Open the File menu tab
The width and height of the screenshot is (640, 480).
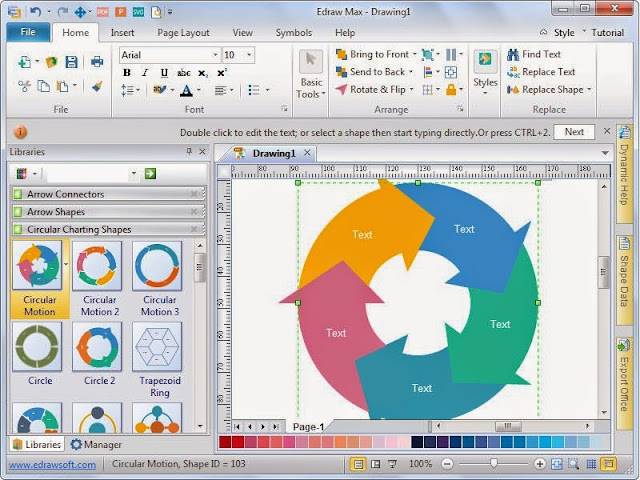coord(28,32)
